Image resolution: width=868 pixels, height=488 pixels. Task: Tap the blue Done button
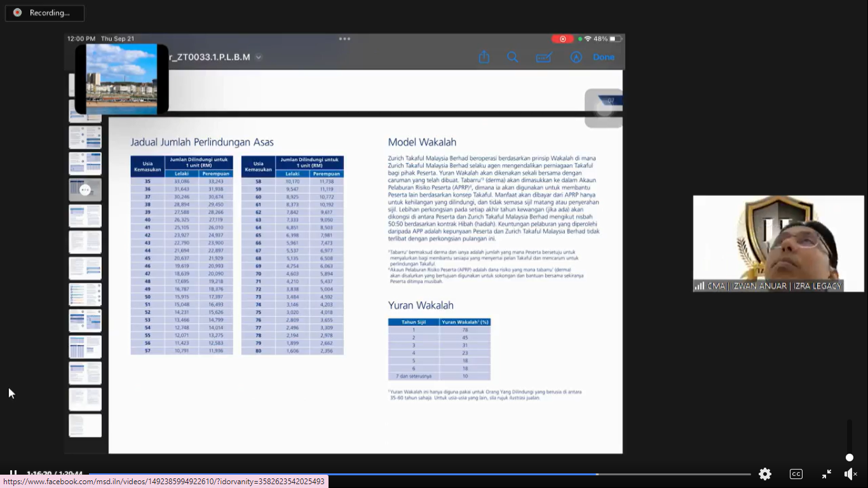(x=604, y=57)
